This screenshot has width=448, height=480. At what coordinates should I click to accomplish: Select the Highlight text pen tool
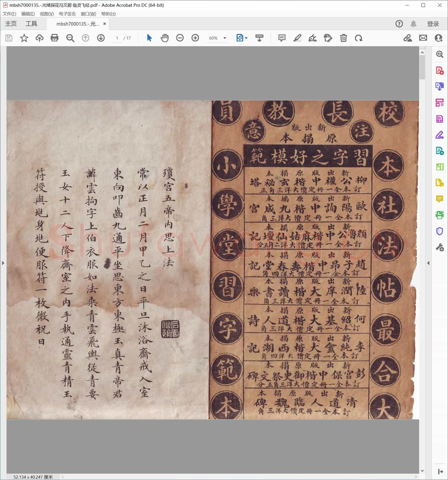pyautogui.click(x=297, y=38)
